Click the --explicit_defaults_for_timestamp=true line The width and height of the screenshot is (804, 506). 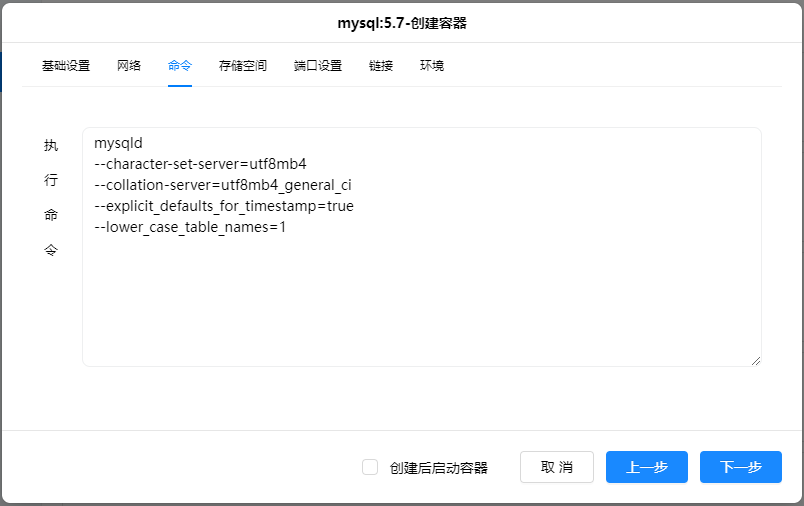click(223, 206)
